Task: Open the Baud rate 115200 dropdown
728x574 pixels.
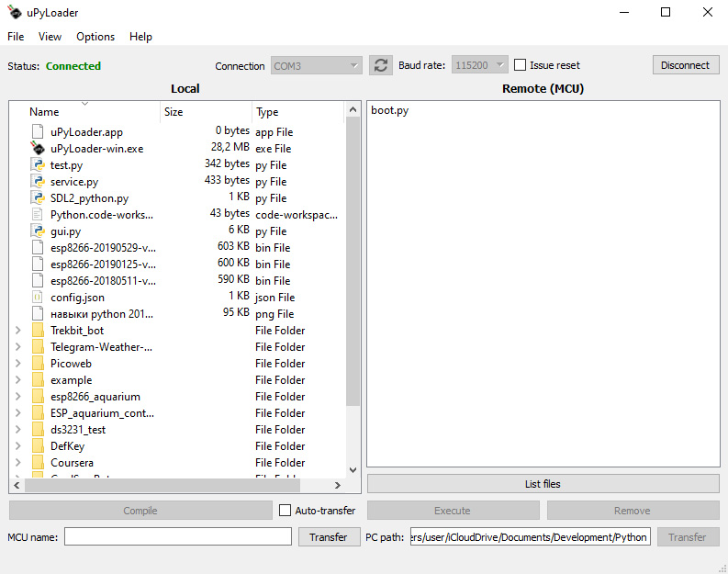Action: pyautogui.click(x=479, y=65)
